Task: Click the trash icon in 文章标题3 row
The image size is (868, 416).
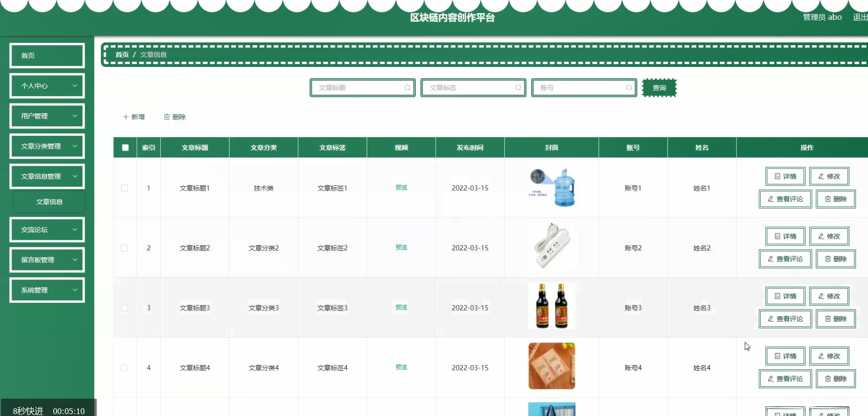Action: point(828,319)
